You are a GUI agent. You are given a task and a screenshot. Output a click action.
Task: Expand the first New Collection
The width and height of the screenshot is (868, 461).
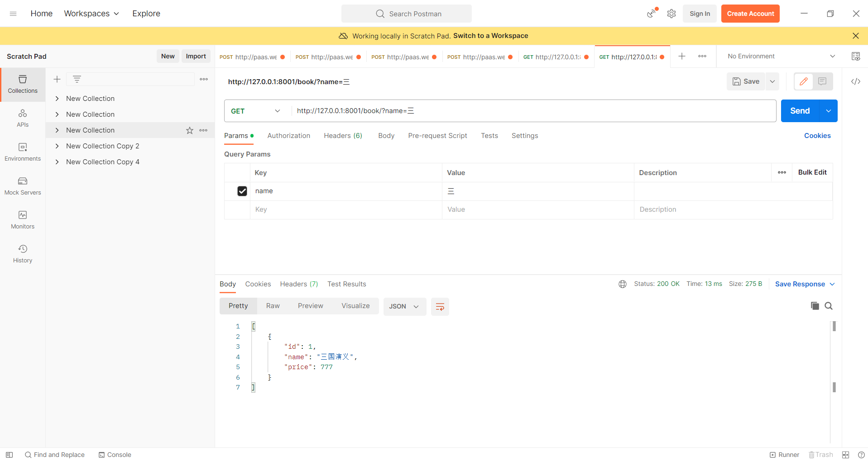point(57,99)
